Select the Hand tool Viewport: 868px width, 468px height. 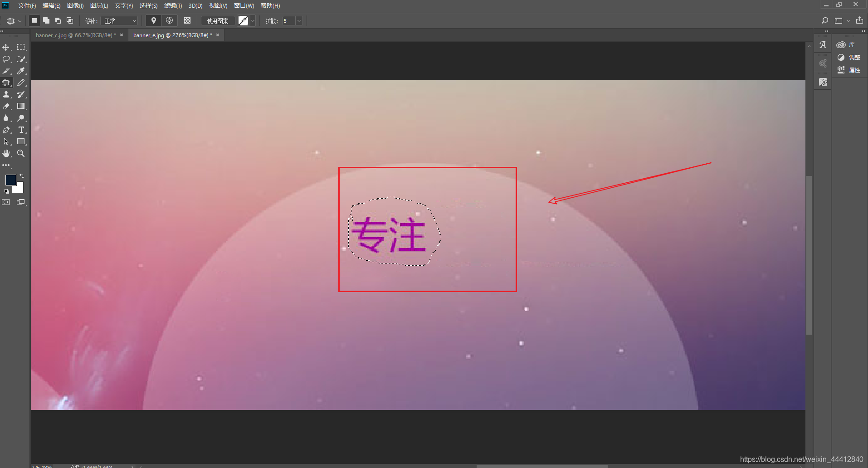point(6,153)
